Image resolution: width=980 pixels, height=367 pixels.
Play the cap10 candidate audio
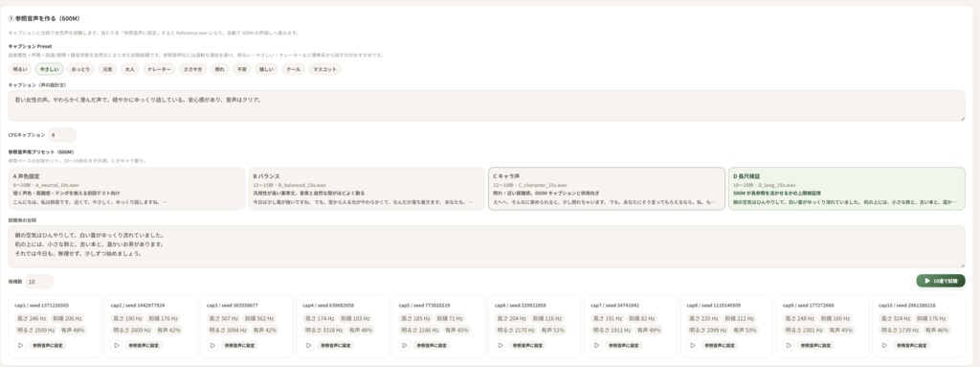(x=884, y=345)
